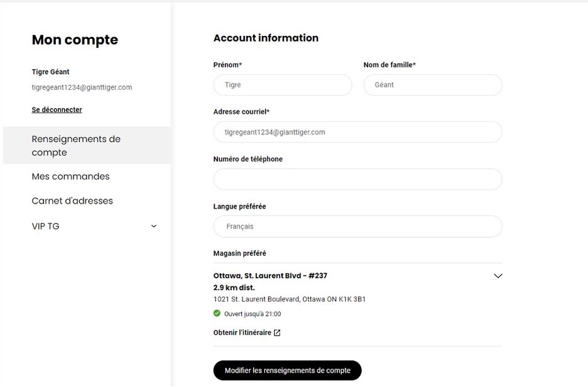The image size is (588, 387).
Task: Open Mes commandes section
Action: click(70, 177)
